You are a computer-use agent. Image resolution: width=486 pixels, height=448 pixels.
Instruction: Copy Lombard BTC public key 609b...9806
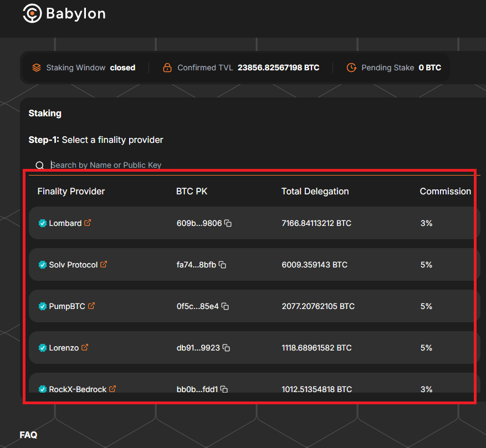pyautogui.click(x=228, y=223)
